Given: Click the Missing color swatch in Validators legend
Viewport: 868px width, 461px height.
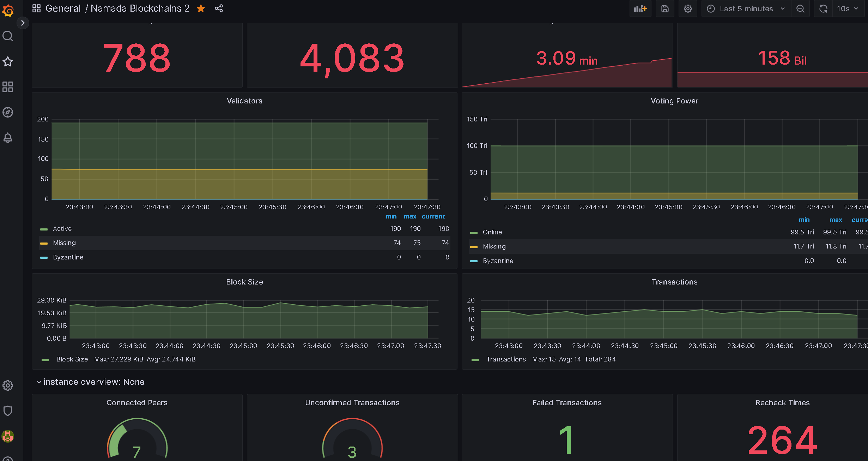Looking at the screenshot, I should [44, 243].
